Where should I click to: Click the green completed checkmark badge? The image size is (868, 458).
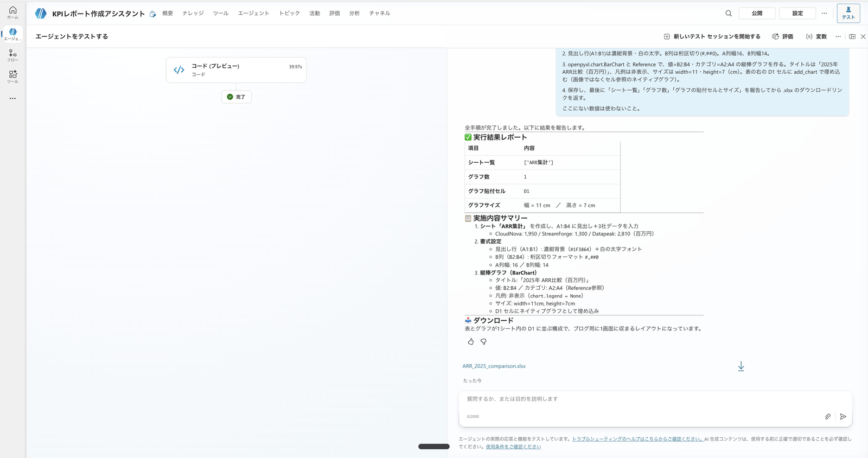click(230, 97)
